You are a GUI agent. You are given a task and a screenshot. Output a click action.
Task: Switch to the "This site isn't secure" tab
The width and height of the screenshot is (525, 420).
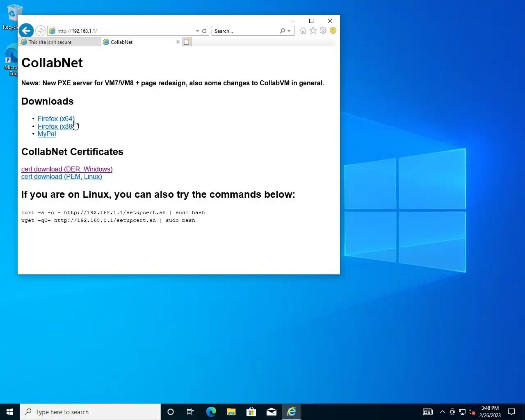tap(59, 42)
